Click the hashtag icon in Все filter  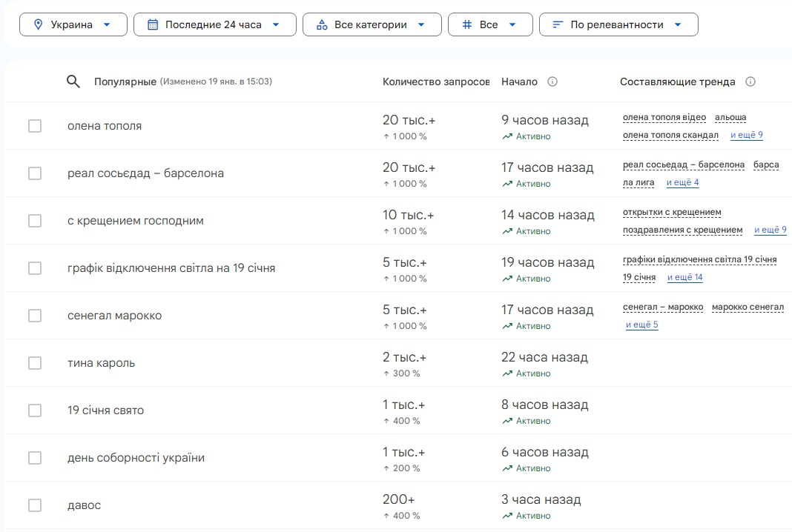467,24
